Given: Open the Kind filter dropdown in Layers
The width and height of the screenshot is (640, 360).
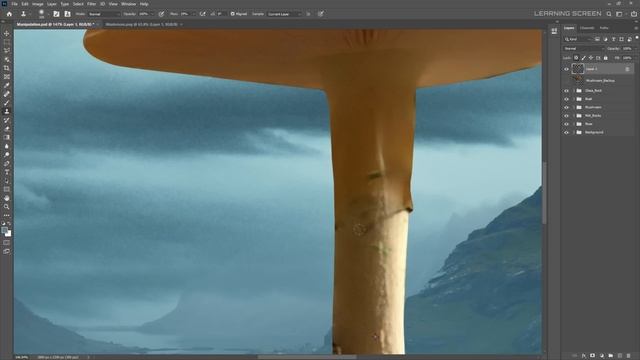Looking at the screenshot, I should pos(578,39).
